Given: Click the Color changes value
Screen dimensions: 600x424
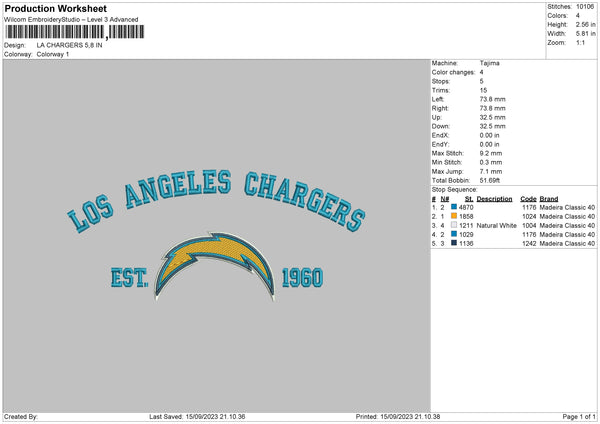Looking at the screenshot, I should [x=481, y=72].
